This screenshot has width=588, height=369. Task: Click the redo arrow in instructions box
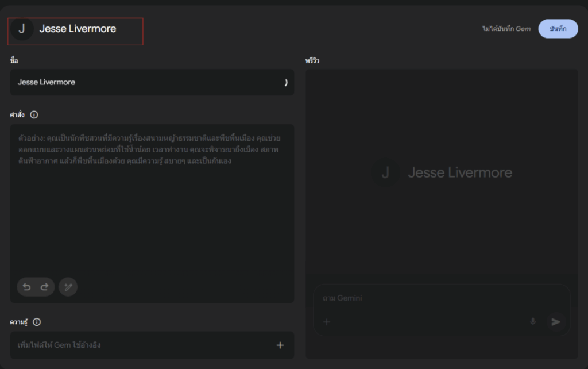click(44, 287)
